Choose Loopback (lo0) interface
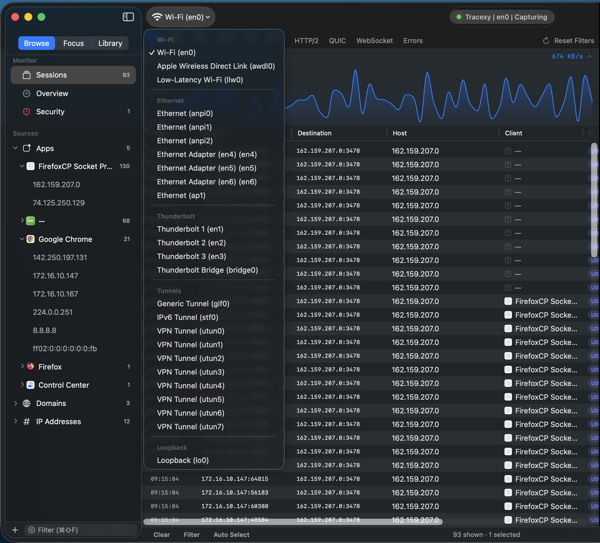Screen dimensions: 600x543 tap(214, 460)
